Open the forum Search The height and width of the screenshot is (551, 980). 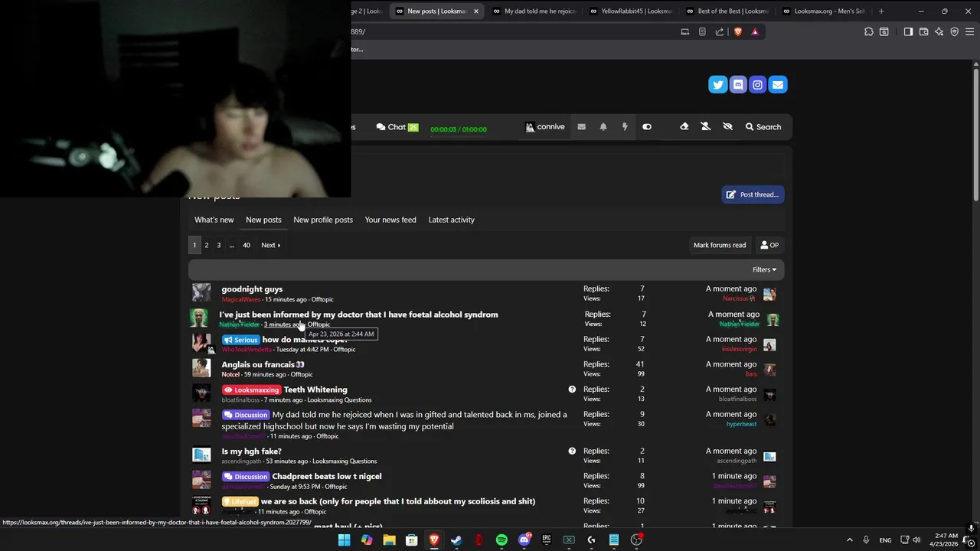coord(763,127)
